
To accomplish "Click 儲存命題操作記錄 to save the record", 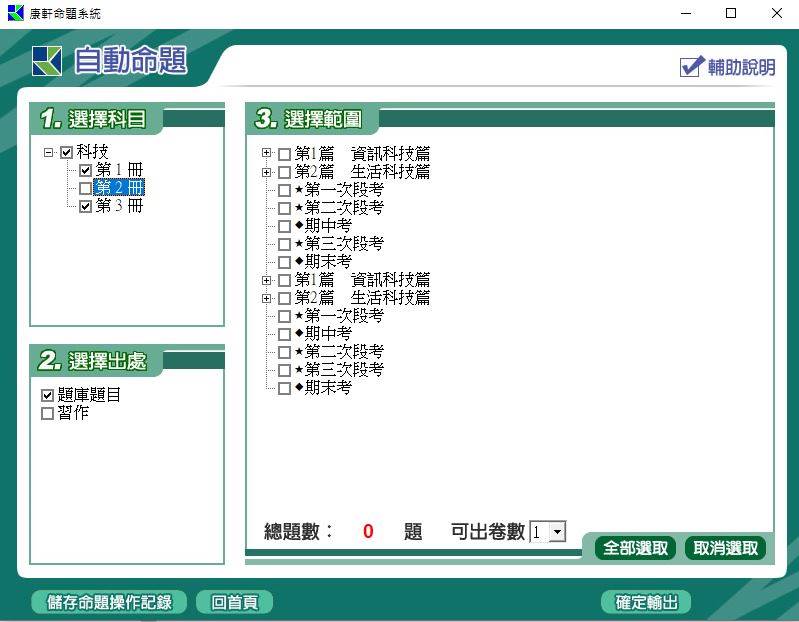I will (x=109, y=602).
